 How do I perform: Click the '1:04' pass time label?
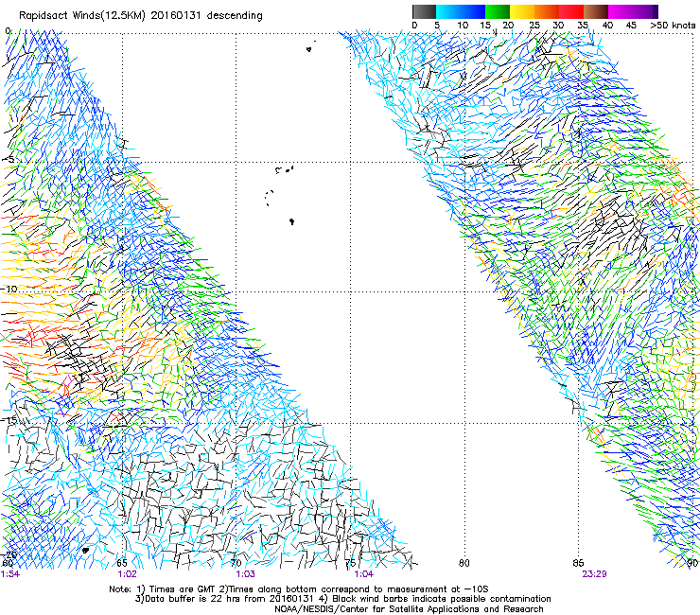pyautogui.click(x=363, y=574)
